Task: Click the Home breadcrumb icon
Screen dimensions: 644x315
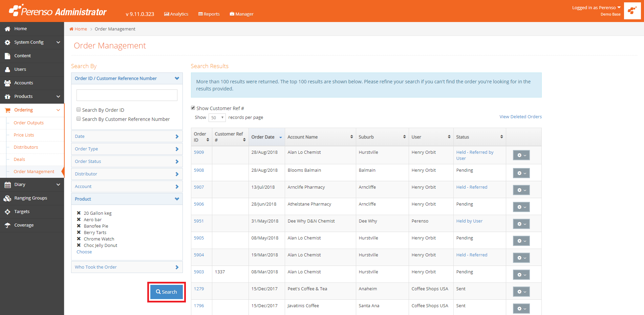Action: click(71, 29)
